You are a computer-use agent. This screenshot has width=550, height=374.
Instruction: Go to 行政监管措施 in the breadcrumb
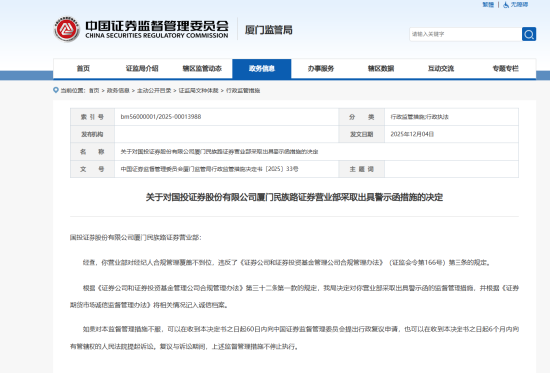tap(243, 91)
